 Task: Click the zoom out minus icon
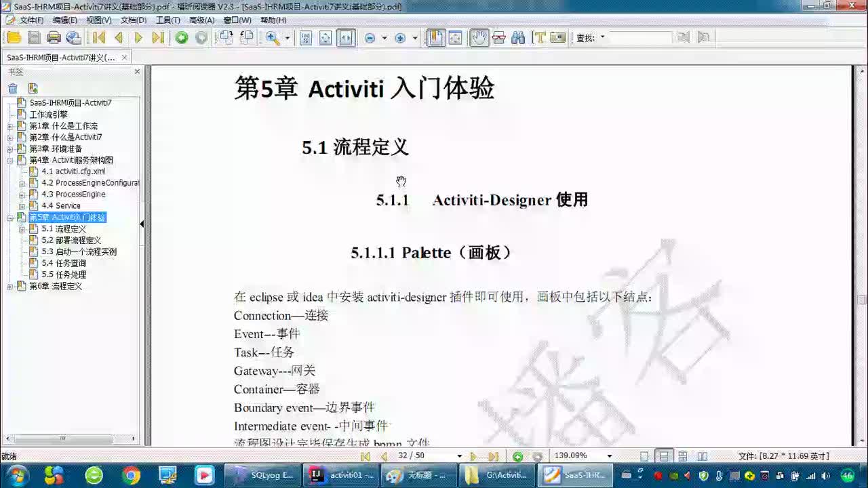370,38
